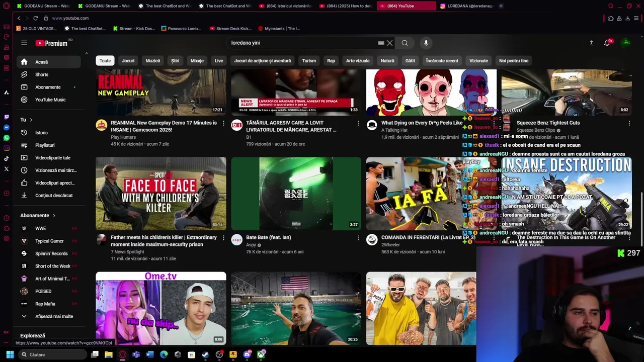Open the YouTube guide hamburger menu

(x=24, y=43)
